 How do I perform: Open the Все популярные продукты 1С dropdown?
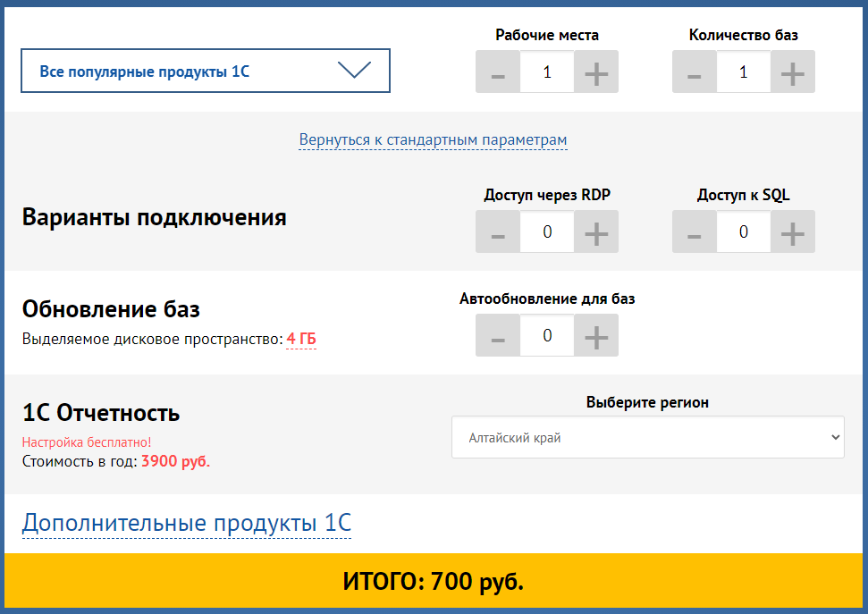click(x=205, y=71)
